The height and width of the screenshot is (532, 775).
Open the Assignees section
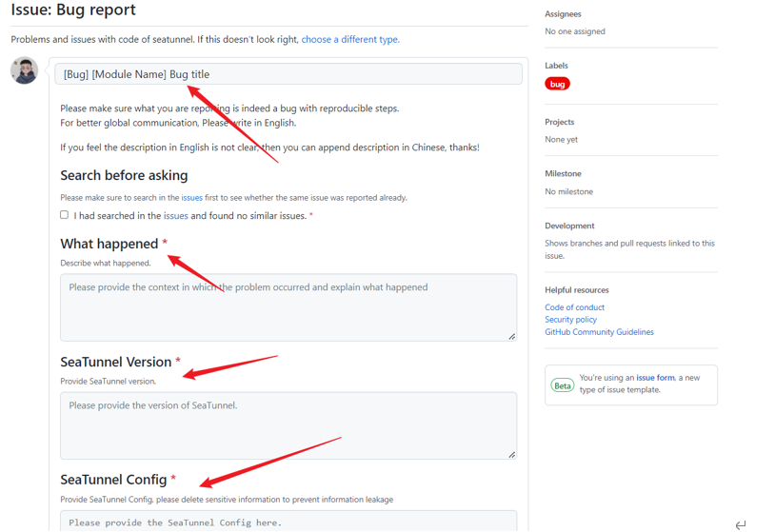(x=563, y=14)
